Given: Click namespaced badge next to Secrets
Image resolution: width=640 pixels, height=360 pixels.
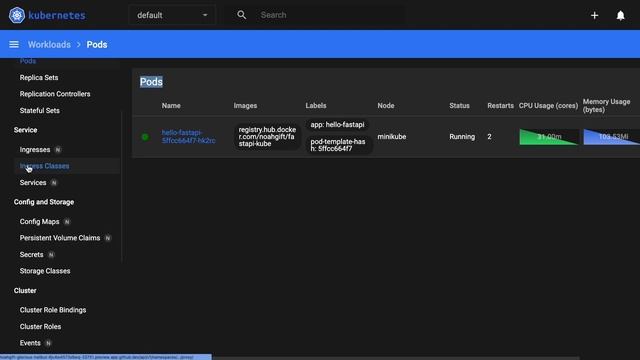Looking at the screenshot, I should [51, 255].
